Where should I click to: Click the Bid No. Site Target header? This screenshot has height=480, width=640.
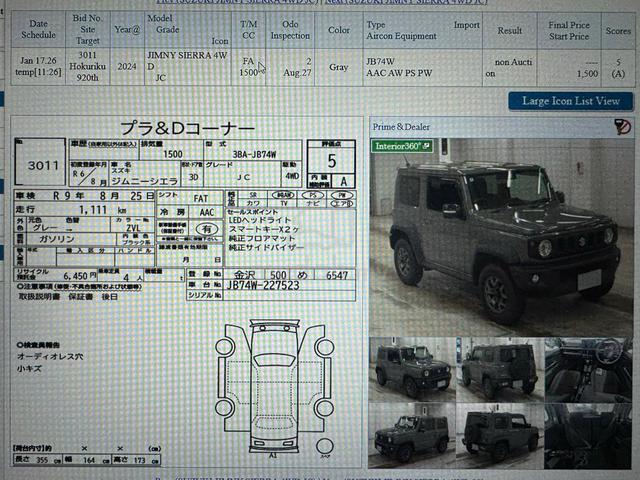87,29
